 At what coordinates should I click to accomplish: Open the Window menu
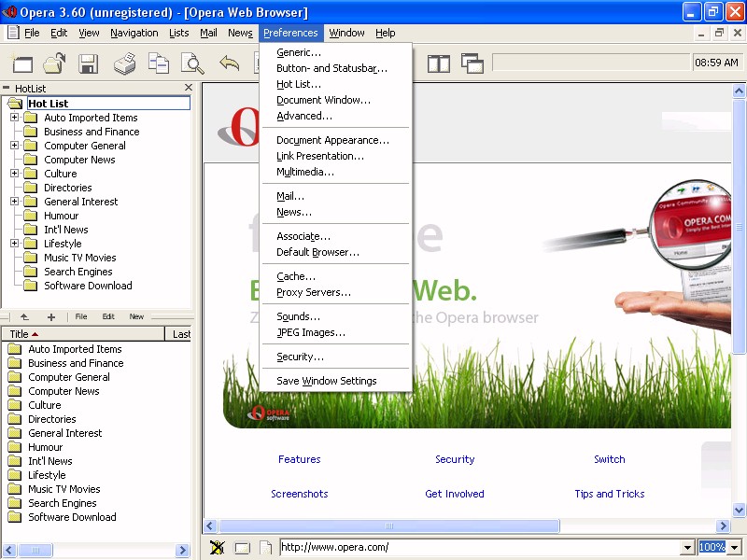346,33
